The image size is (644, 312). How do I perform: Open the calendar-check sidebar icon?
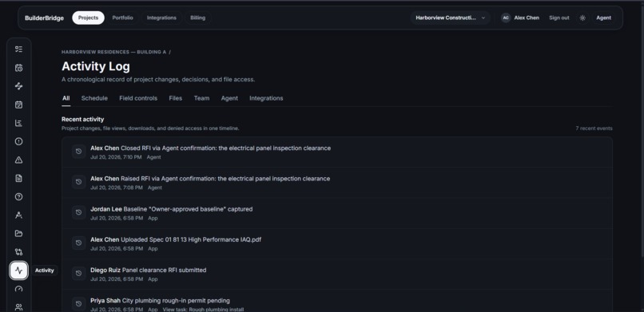coord(18,105)
